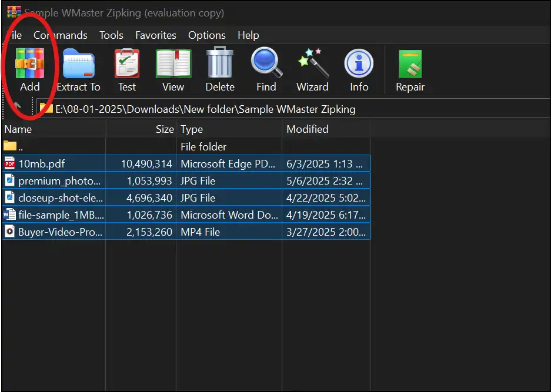Click the image icon of premium_photo file
Viewport: 551px width, 392px height.
(9, 180)
